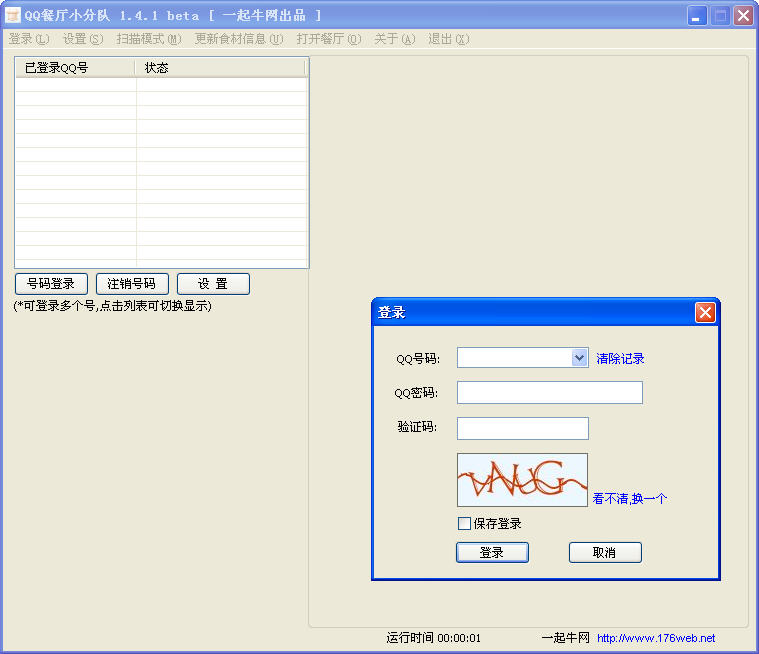Click the app icon in the title bar
Image resolution: width=759 pixels, height=654 pixels.
13,15
